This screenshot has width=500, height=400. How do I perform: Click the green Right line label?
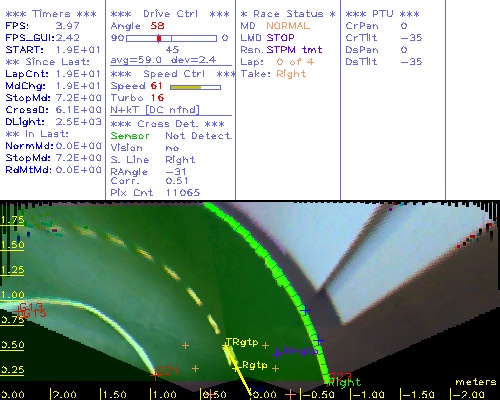coord(345,382)
